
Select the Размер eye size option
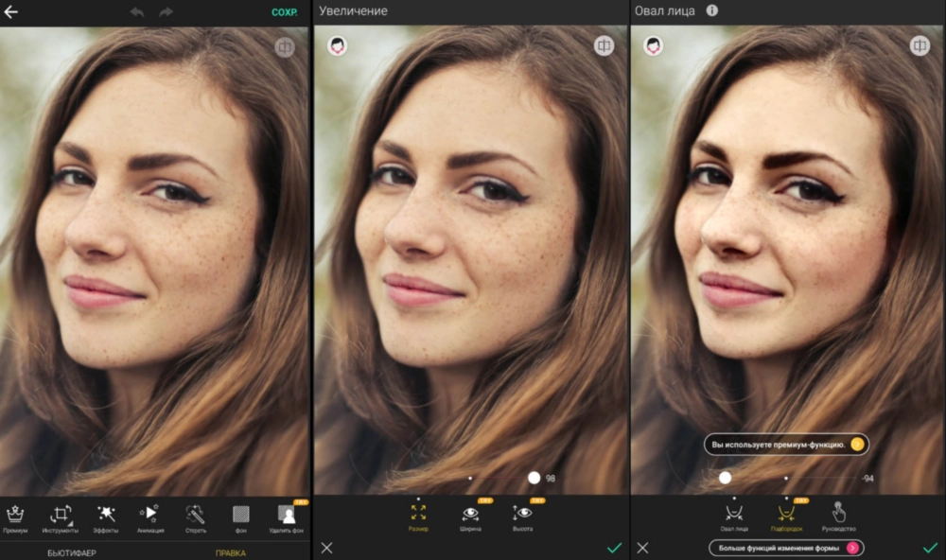418,516
